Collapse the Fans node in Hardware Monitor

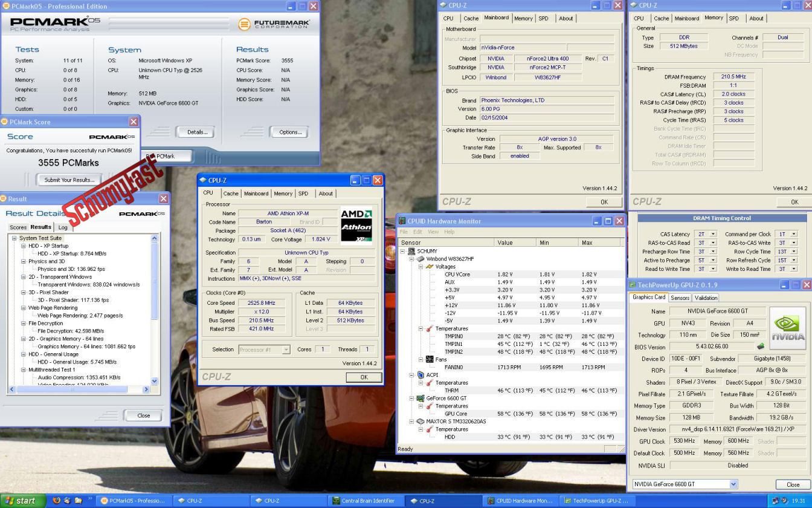[420, 359]
